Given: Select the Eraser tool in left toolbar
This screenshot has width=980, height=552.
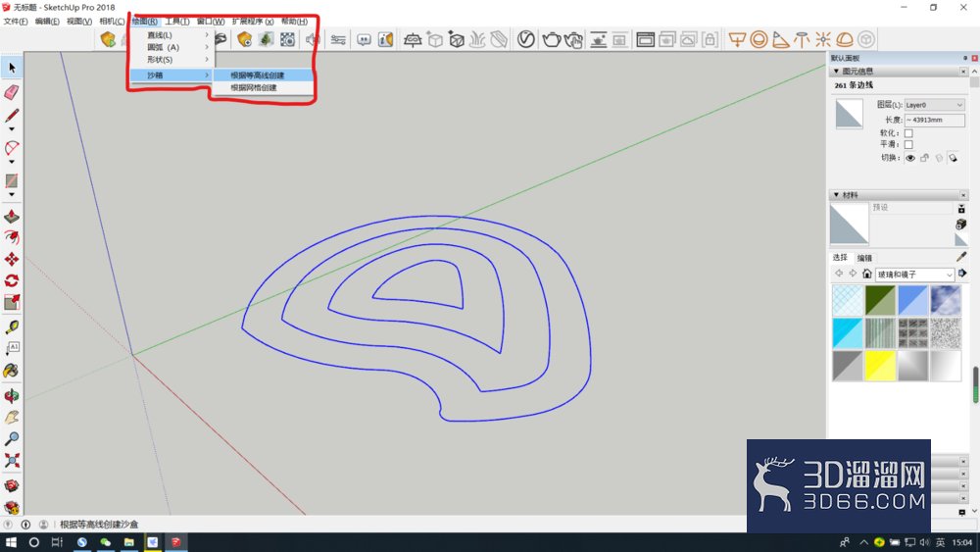Looking at the screenshot, I should (11, 92).
